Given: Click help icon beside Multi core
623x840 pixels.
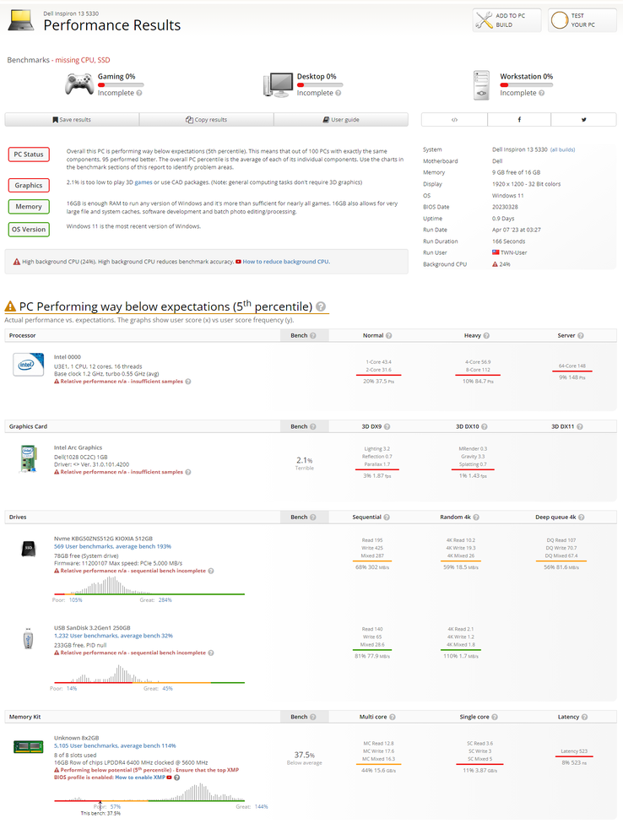Looking at the screenshot, I should [393, 718].
